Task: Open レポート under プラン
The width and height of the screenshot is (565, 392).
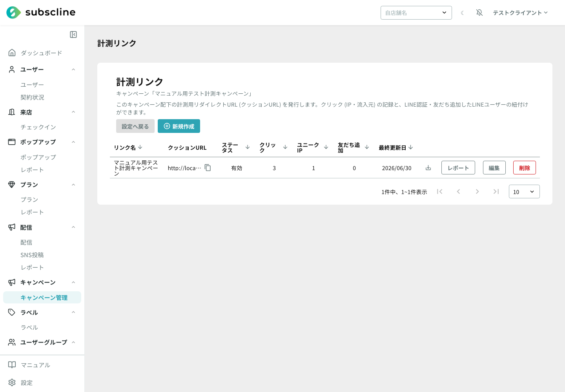Action: coord(32,212)
